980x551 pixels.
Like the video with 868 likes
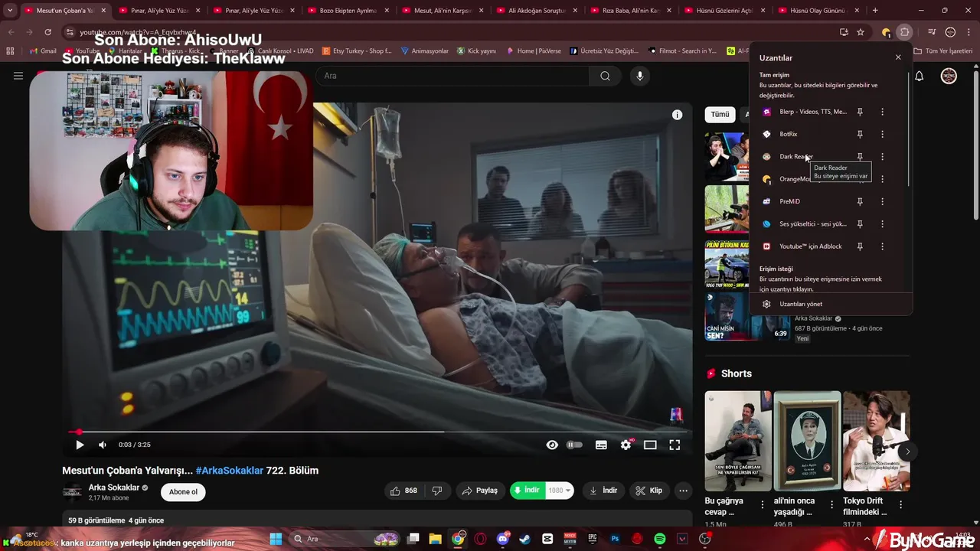click(404, 491)
